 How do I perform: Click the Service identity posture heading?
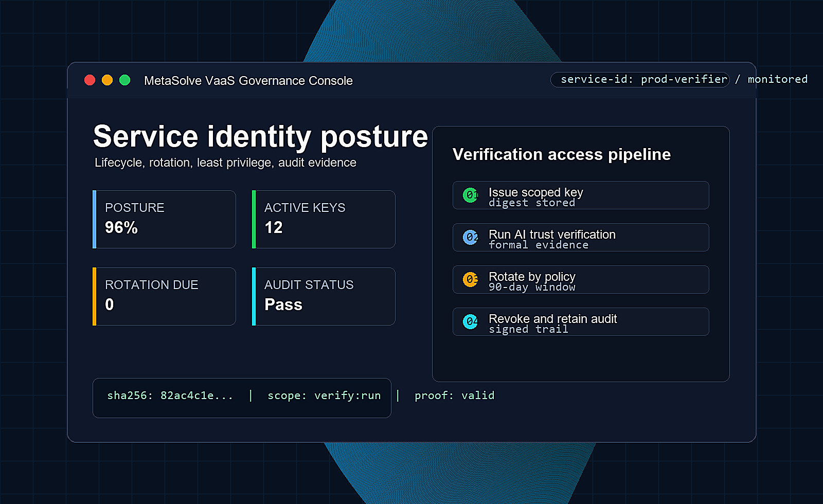pos(260,137)
